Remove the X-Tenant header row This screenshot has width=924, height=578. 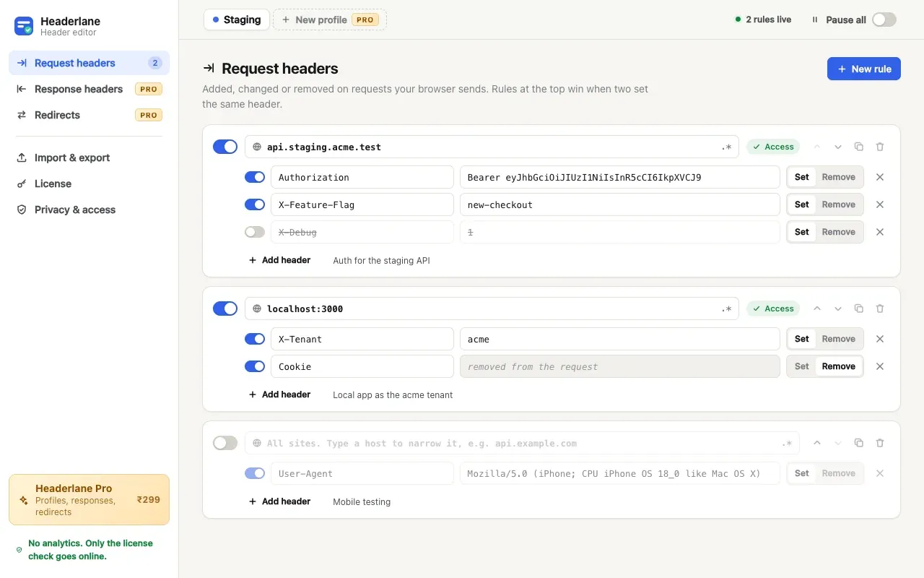point(880,339)
